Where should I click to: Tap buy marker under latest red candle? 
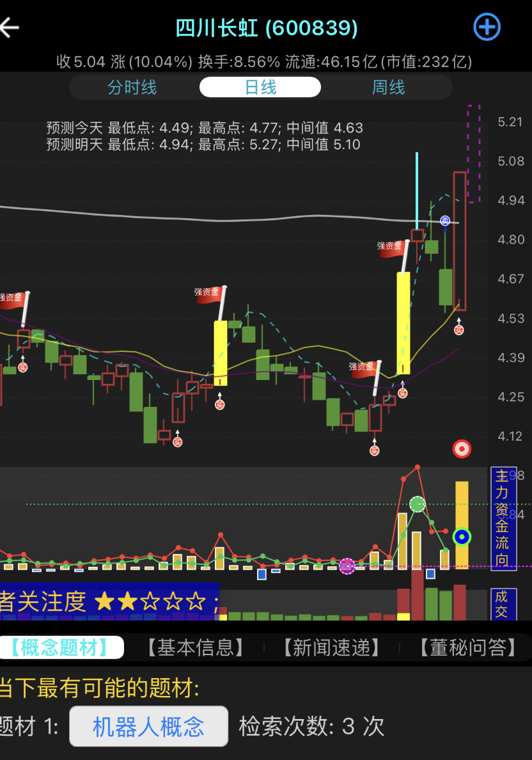tap(459, 329)
